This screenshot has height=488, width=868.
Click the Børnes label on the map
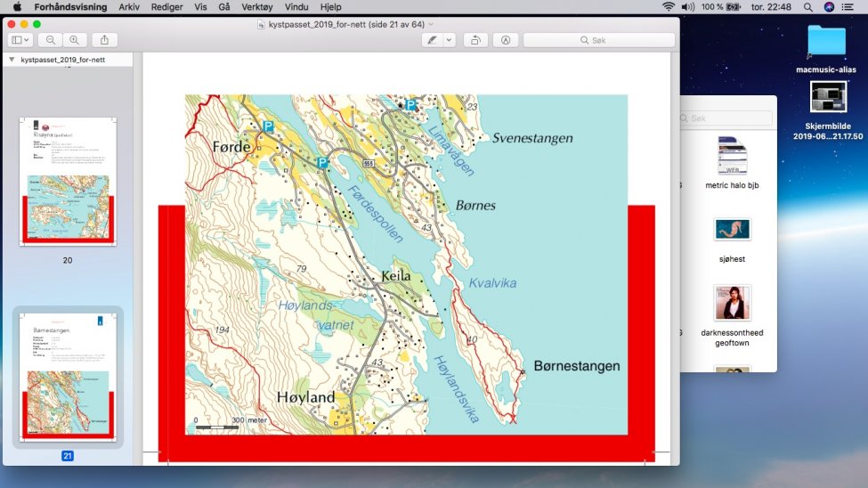(x=475, y=206)
